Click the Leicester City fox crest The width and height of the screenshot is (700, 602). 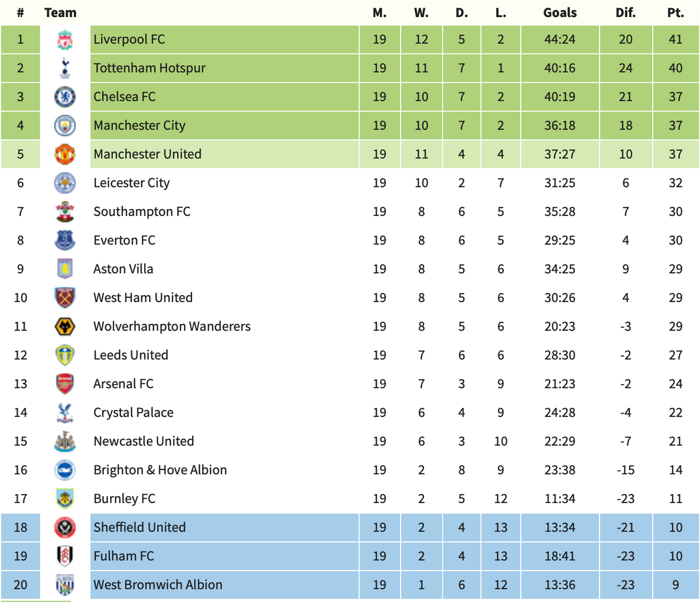(x=65, y=183)
